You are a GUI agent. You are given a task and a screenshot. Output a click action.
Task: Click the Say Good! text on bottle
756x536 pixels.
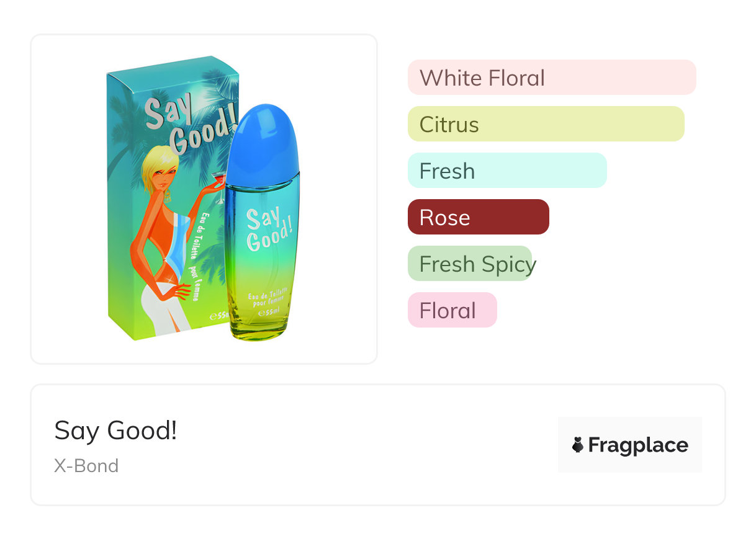[x=268, y=227]
